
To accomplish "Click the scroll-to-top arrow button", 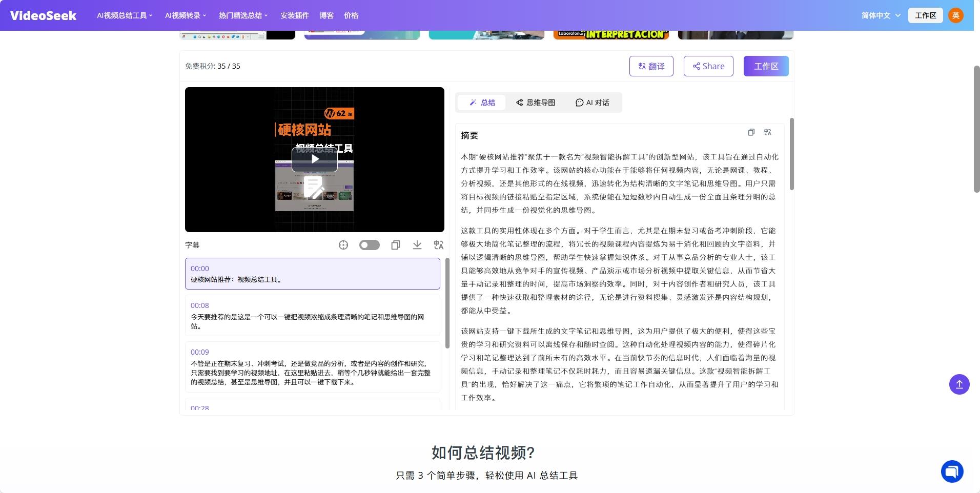I will (958, 384).
